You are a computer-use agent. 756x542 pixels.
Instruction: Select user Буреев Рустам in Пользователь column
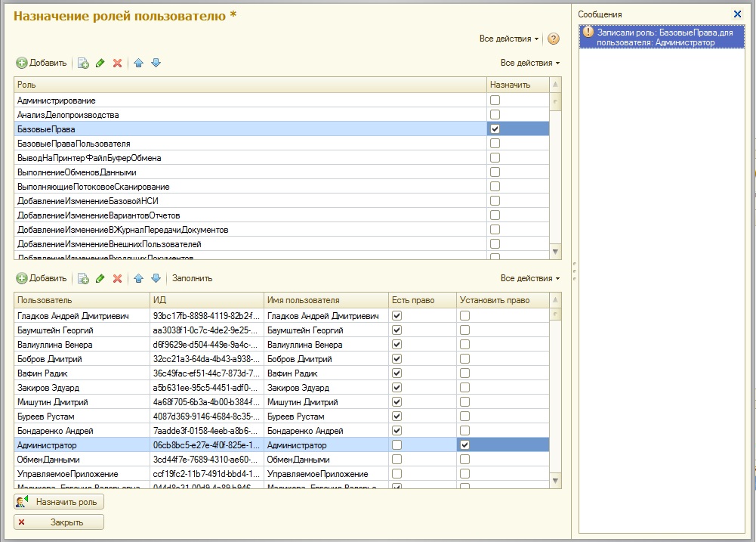82,417
